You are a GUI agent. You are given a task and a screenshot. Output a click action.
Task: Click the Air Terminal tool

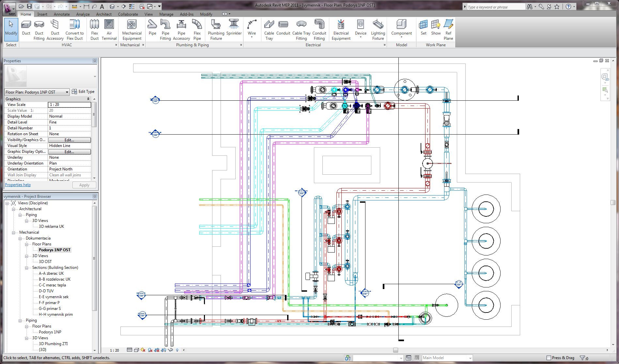[x=109, y=29]
